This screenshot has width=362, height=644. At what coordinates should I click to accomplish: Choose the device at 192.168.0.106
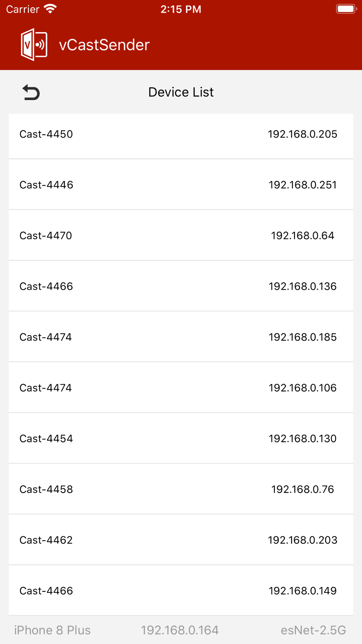pos(181,388)
